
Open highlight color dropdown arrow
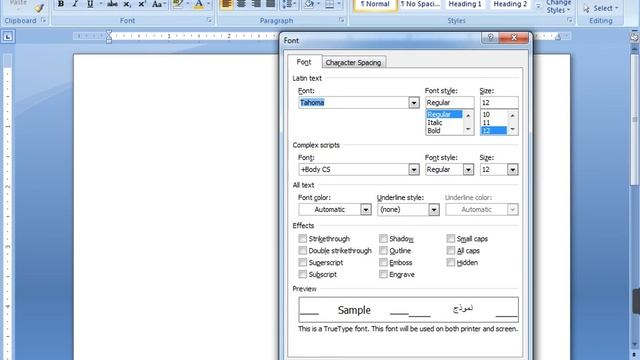pyautogui.click(x=188, y=4)
